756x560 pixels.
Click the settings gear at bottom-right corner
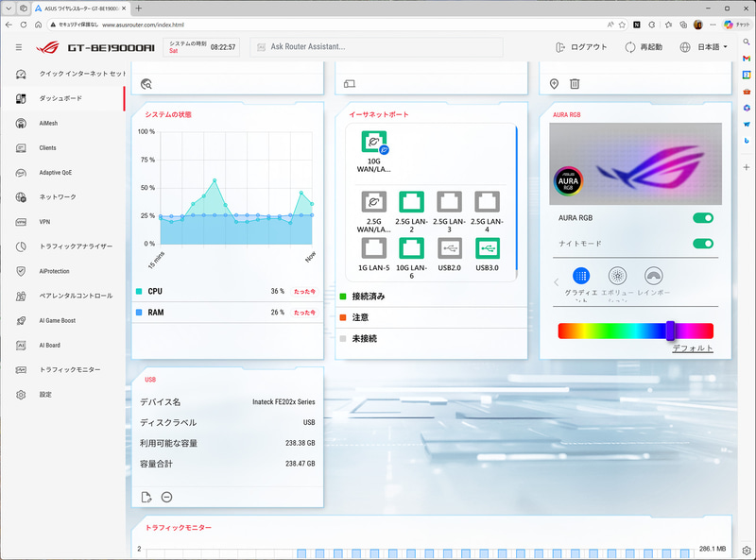click(747, 551)
